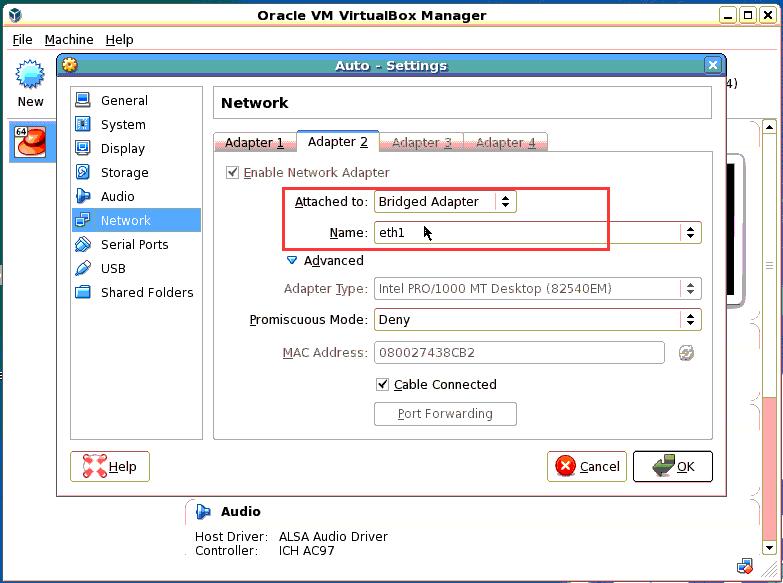Switch to the Adapter 4 tab
The image size is (783, 583).
(505, 142)
